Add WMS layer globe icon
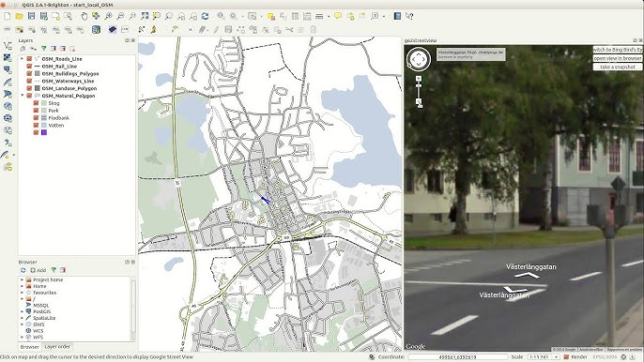Image resolution: width=644 pixels, height=362 pixels. tap(8, 106)
